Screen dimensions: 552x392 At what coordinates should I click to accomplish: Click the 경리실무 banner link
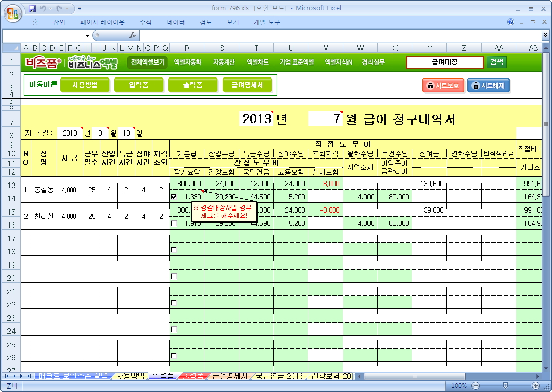point(374,62)
